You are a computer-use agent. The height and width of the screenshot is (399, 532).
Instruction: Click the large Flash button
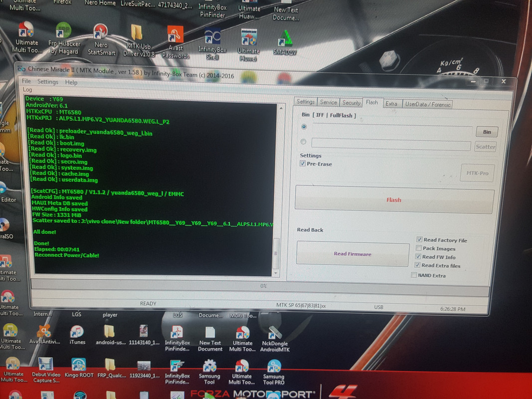394,200
